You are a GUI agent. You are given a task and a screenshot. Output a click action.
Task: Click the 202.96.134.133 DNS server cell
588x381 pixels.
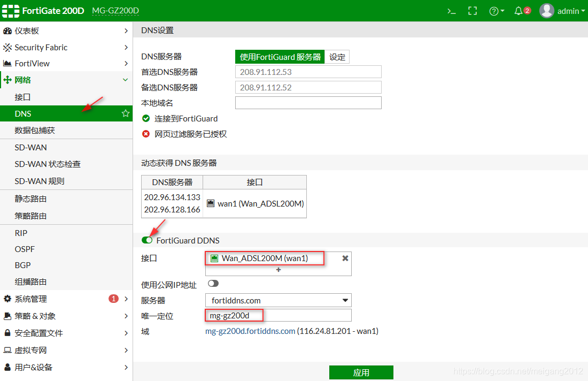172,197
